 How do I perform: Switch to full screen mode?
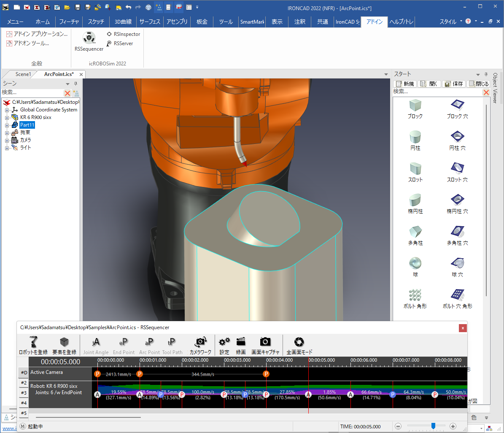pos(299,345)
